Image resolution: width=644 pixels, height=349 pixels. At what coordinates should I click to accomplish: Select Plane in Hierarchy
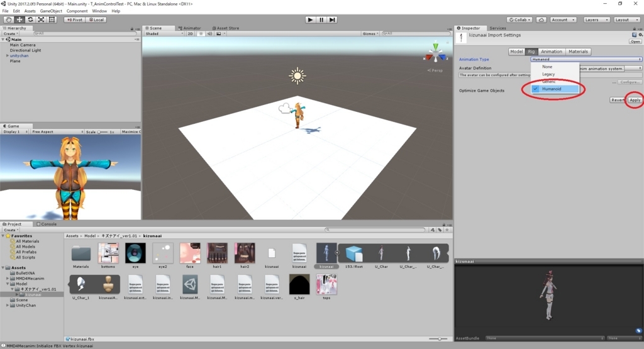click(x=15, y=61)
